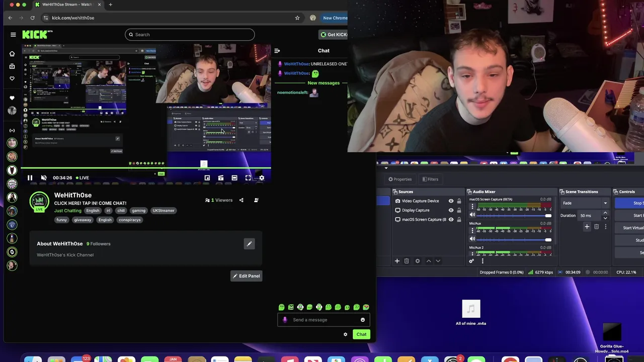
Task: Toggle theater mode in stream player
Action: pyautogui.click(x=234, y=177)
